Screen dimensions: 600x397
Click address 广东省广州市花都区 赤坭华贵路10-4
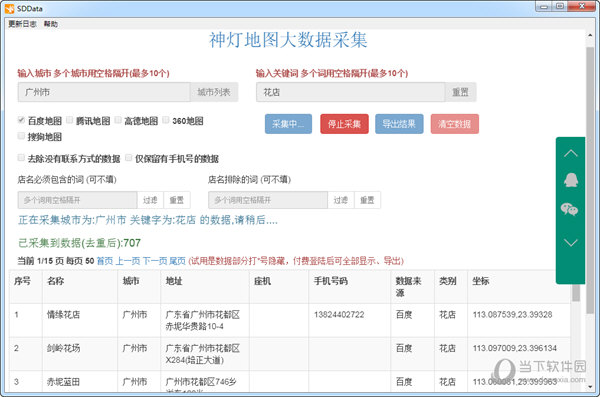click(x=202, y=320)
